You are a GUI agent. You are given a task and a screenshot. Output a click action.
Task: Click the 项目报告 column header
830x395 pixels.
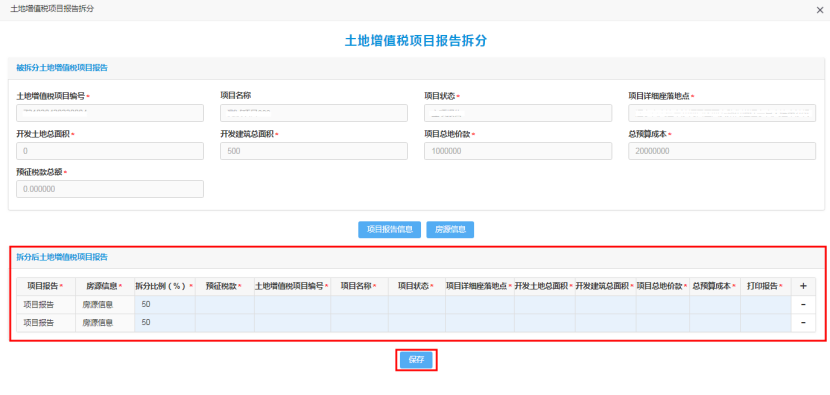[46, 286]
